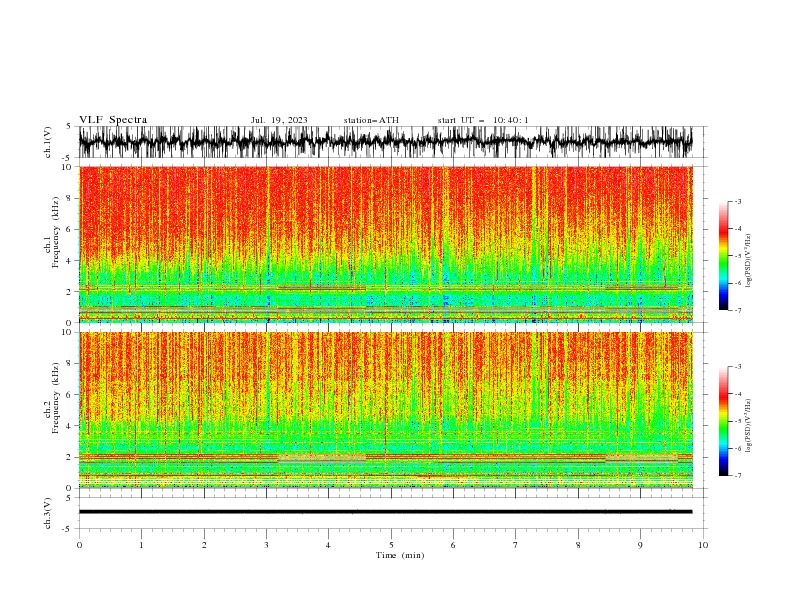Viewport: 792px width, 612px height.
Task: Click the ch.1 PSD color scale bar
Action: tap(723, 256)
